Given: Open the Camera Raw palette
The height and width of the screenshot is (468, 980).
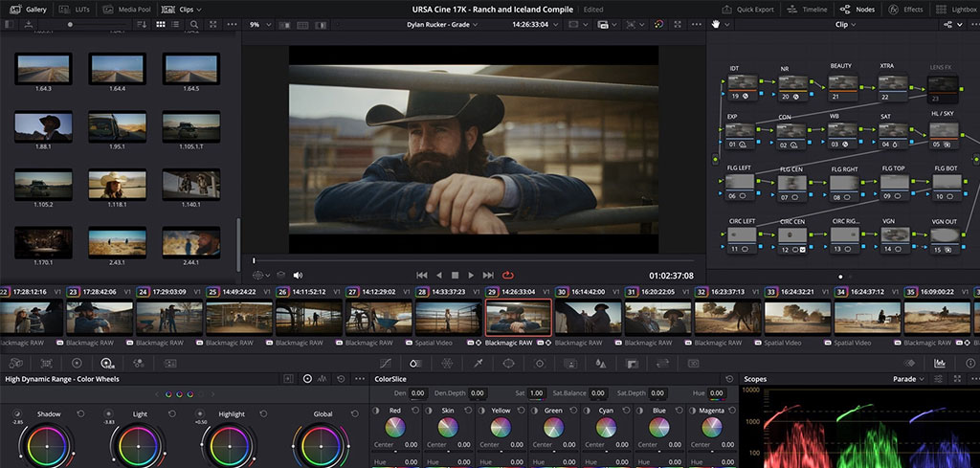Looking at the screenshot, I should [15, 363].
